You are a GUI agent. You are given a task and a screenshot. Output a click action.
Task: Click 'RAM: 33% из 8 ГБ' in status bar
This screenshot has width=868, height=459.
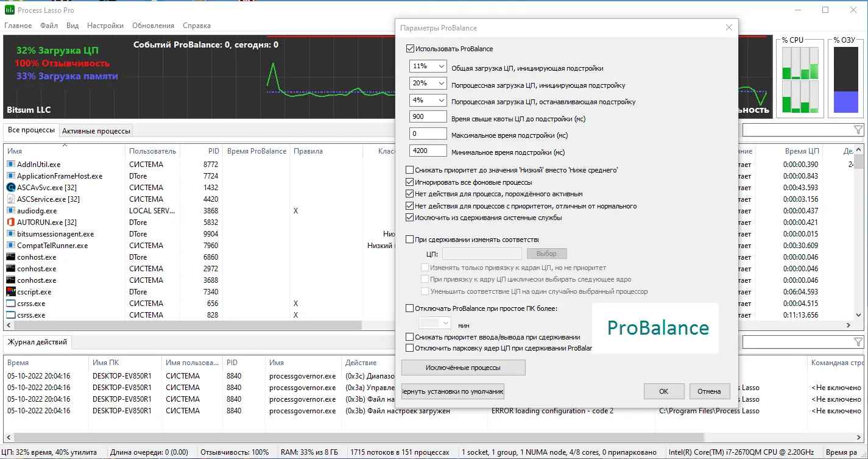310,452
